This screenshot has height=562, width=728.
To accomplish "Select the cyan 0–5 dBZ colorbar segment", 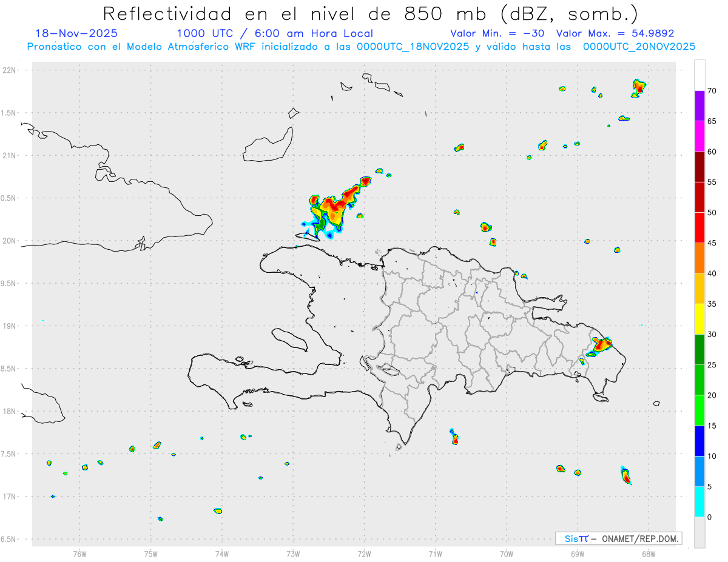I will click(x=699, y=501).
